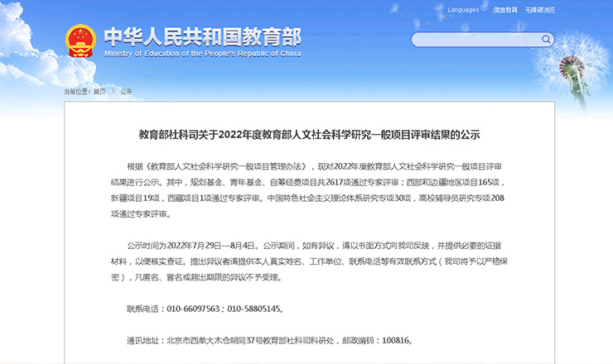The image size is (613, 364).
Task: Click the breadcrumb arrow between 首页 and 公开
Action: pyautogui.click(x=113, y=91)
